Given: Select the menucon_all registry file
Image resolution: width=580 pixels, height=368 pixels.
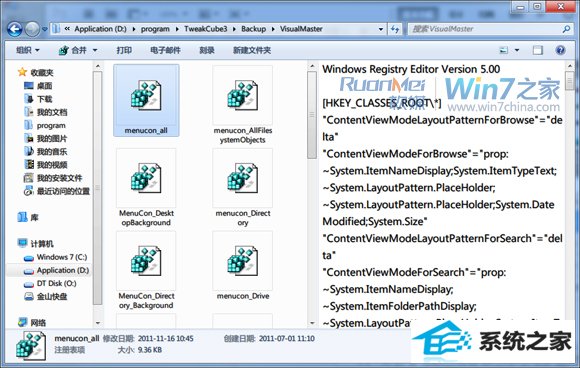Looking at the screenshot, I should 146,100.
